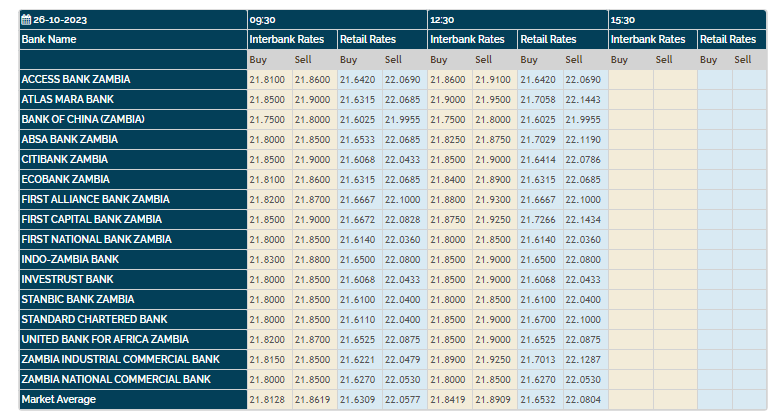Click Bank of China 12:30 retail sell 21.9955
Viewport: 777px width, 420px height.
point(583,120)
